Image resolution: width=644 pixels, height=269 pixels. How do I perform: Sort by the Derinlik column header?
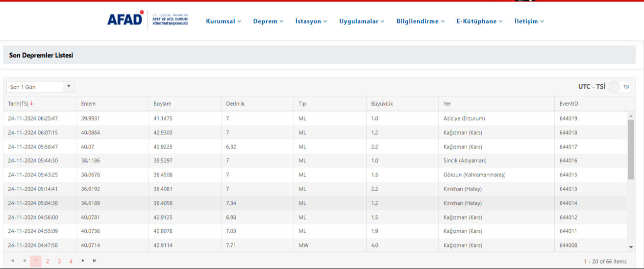[235, 104]
